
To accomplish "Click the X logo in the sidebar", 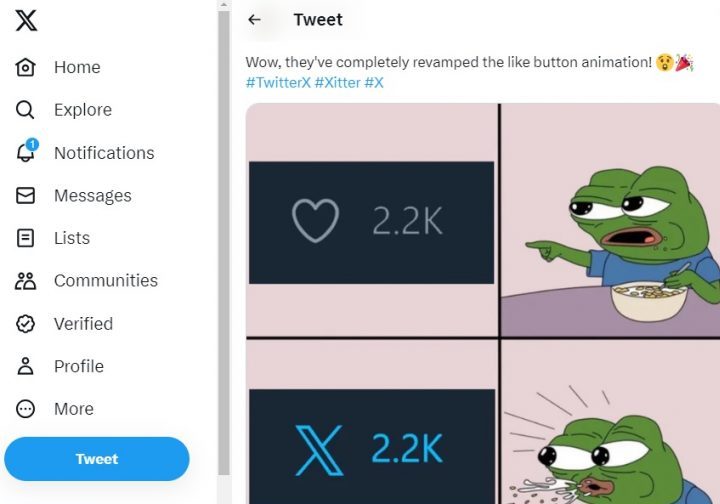I will click(26, 21).
